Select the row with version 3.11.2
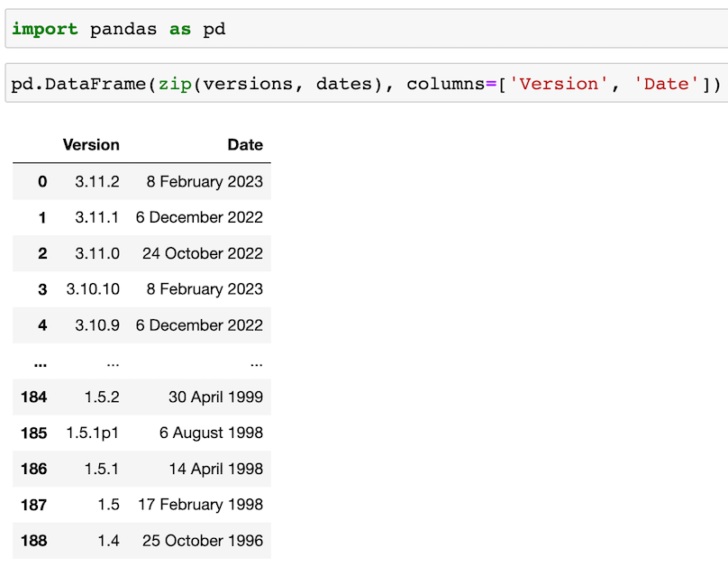Image resolution: width=728 pixels, height=566 pixels. [135, 181]
